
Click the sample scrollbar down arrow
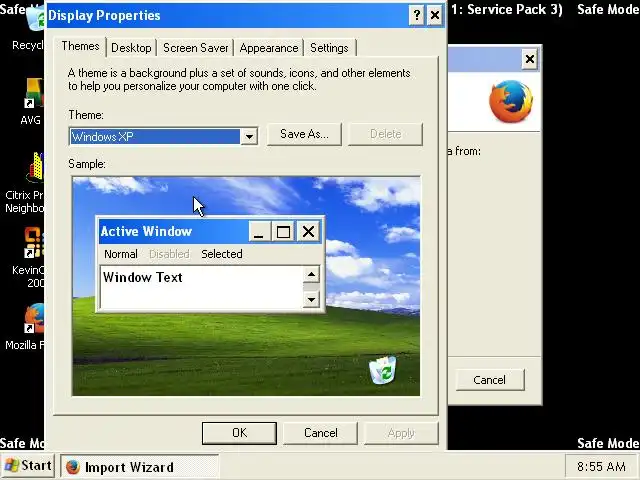311,300
